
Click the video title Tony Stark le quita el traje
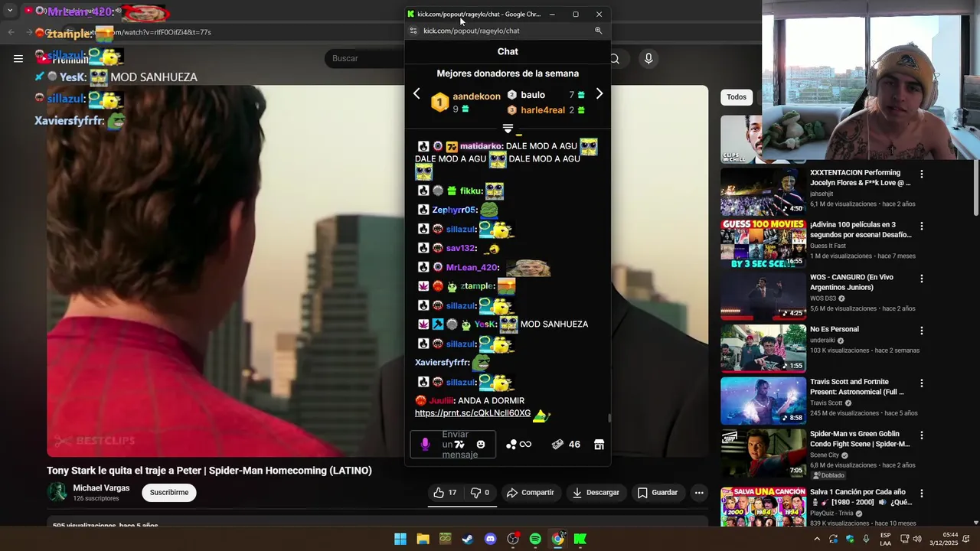209,471
